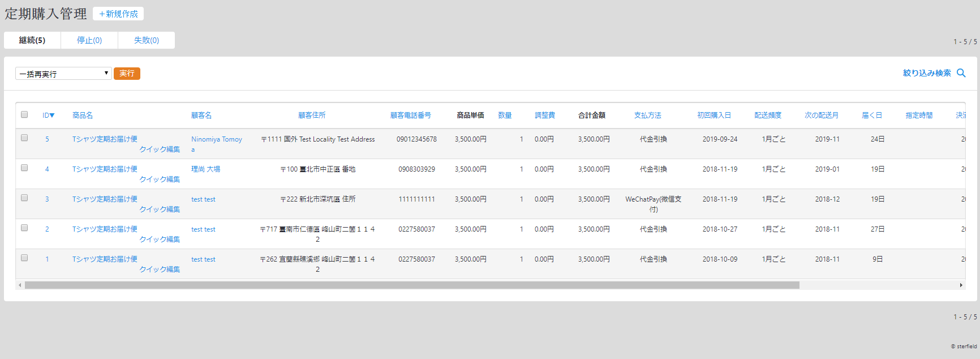Select the 継続(5) tab
The height and width of the screenshot is (359, 980).
click(32, 40)
